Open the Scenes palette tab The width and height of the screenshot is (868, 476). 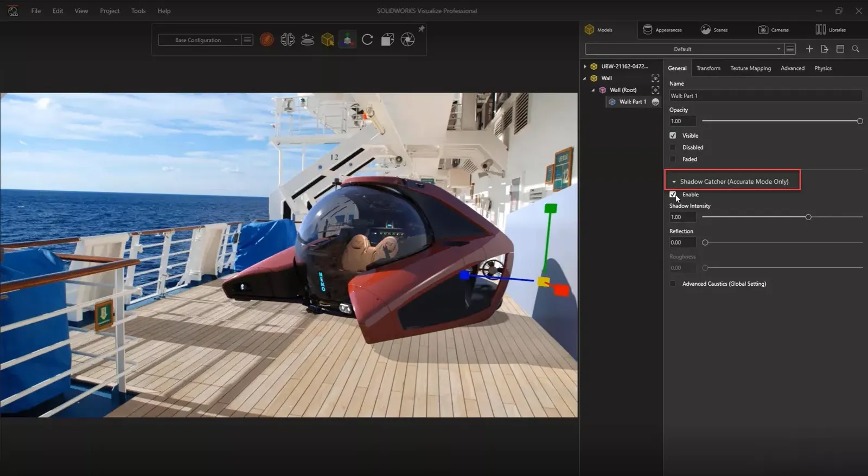click(714, 30)
